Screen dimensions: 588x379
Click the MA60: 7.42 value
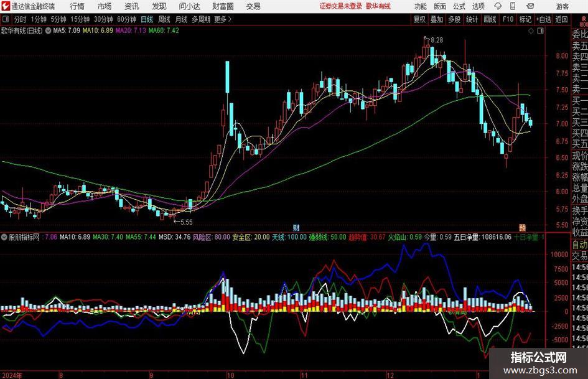pos(164,30)
